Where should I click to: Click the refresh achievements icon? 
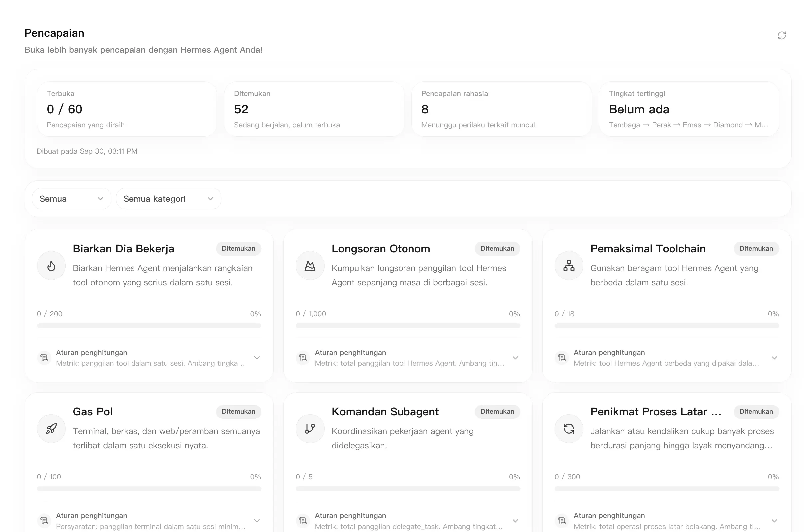click(782, 35)
